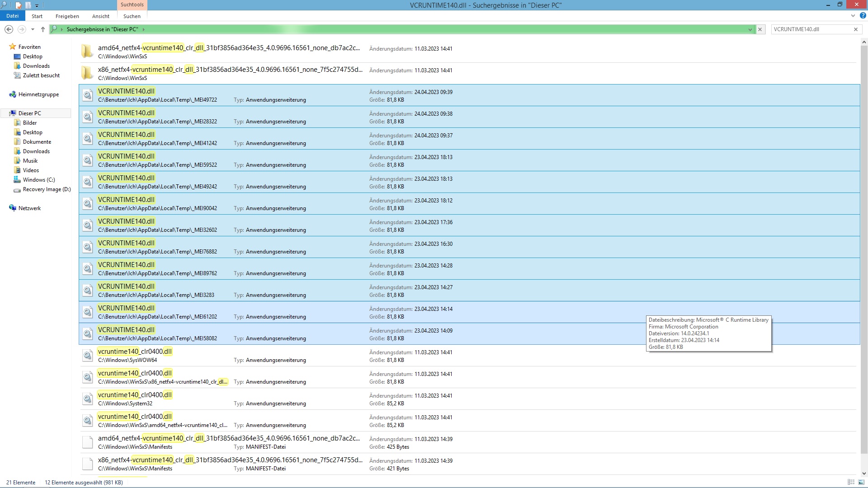Image resolution: width=868 pixels, height=488 pixels.
Task: Select VCRUNTIME140.dll in _MEI49722 folder
Action: pyautogui.click(x=126, y=91)
